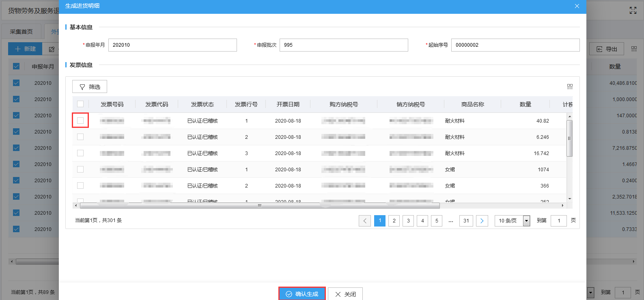This screenshot has width=644, height=300.
Task: Click the 筛选 filter button
Action: (90, 87)
